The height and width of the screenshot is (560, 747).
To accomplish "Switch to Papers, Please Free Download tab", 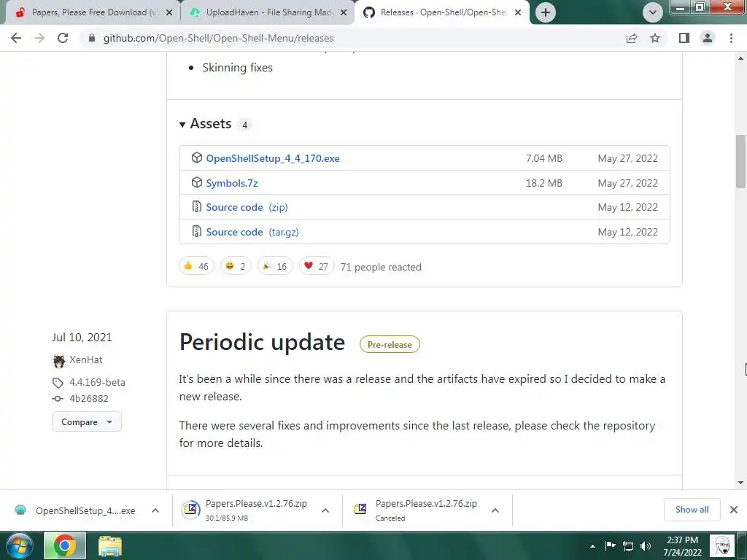I will click(92, 12).
